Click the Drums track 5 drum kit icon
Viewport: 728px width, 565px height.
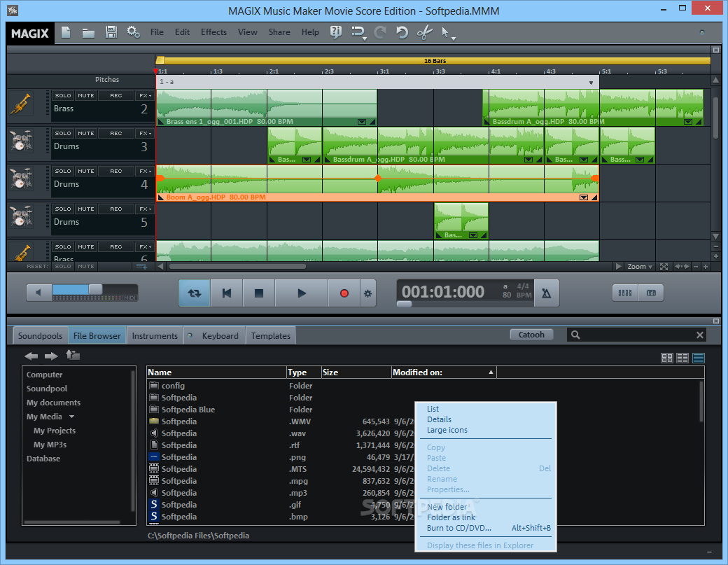21,217
